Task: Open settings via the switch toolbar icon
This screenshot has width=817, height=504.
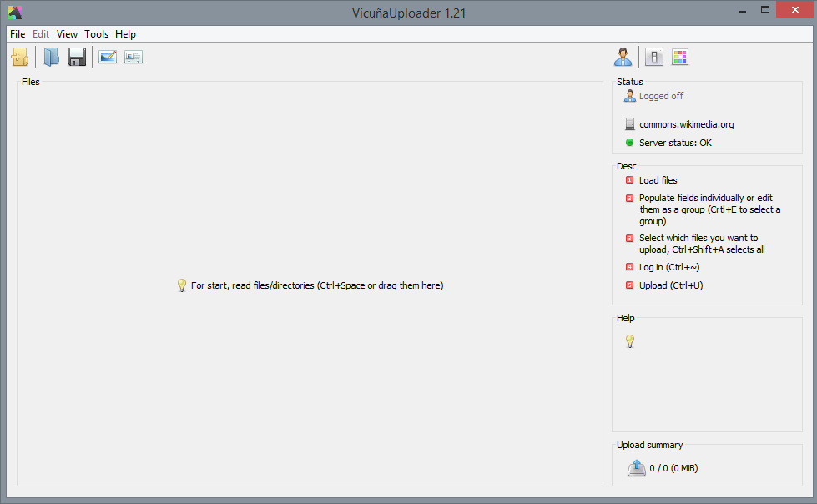Action: [654, 57]
